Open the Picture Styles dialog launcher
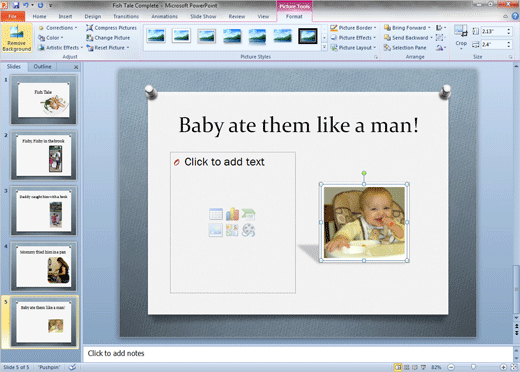The width and height of the screenshot is (520, 372). click(x=376, y=57)
